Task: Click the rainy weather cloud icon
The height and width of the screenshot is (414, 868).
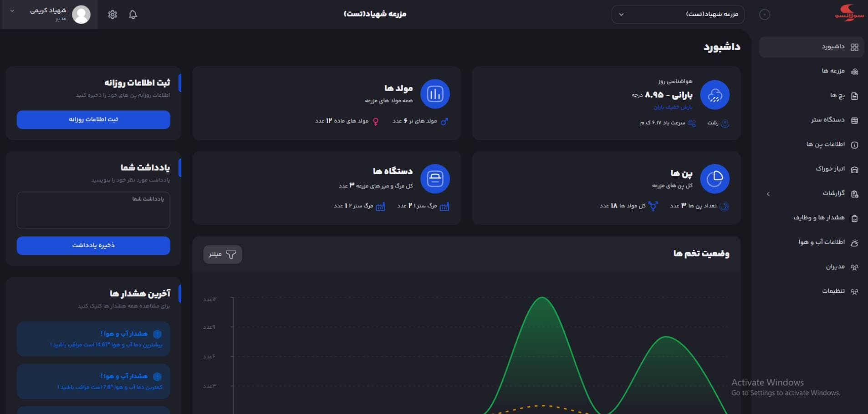Action: [x=715, y=95]
